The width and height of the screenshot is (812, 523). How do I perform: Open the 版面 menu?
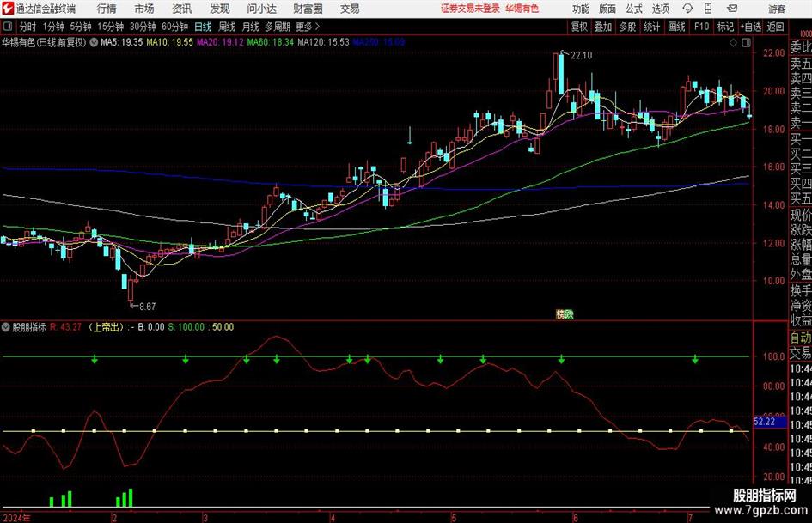(607, 9)
